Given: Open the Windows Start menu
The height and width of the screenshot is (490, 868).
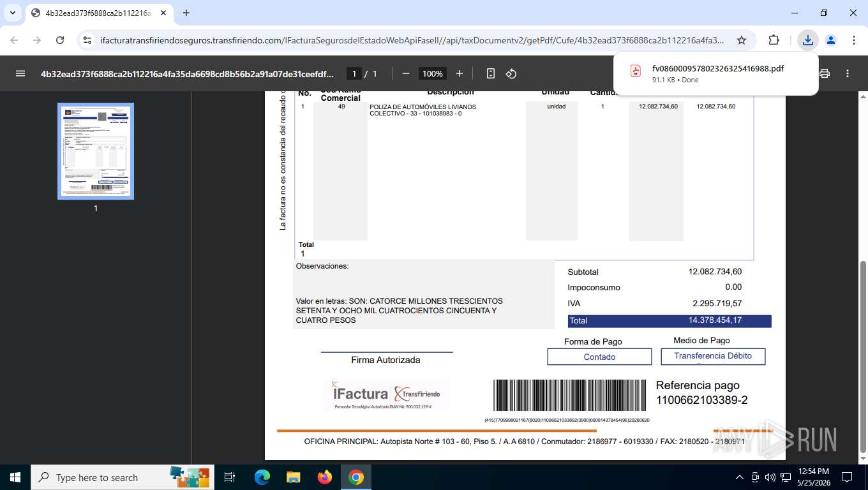Looking at the screenshot, I should 15,477.
